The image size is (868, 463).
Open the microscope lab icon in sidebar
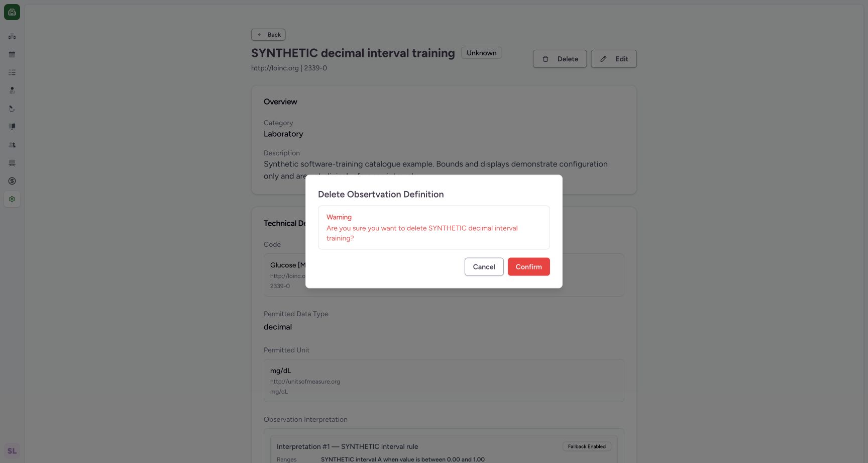click(x=12, y=109)
